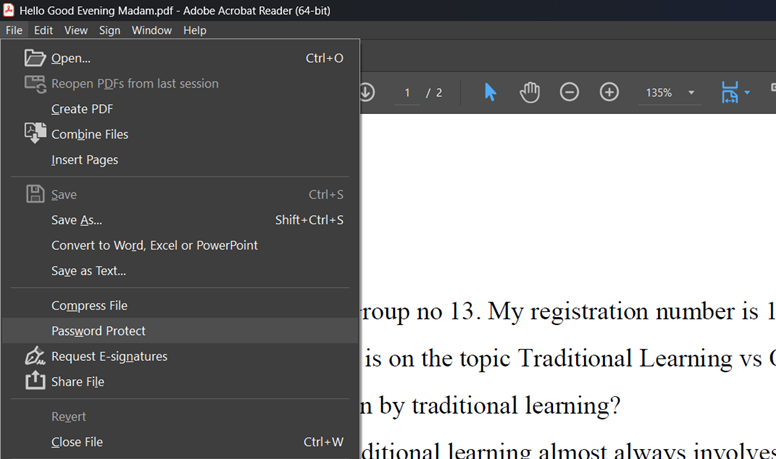Click the next page down-arrow icon
The image size is (776, 459).
coord(367,92)
